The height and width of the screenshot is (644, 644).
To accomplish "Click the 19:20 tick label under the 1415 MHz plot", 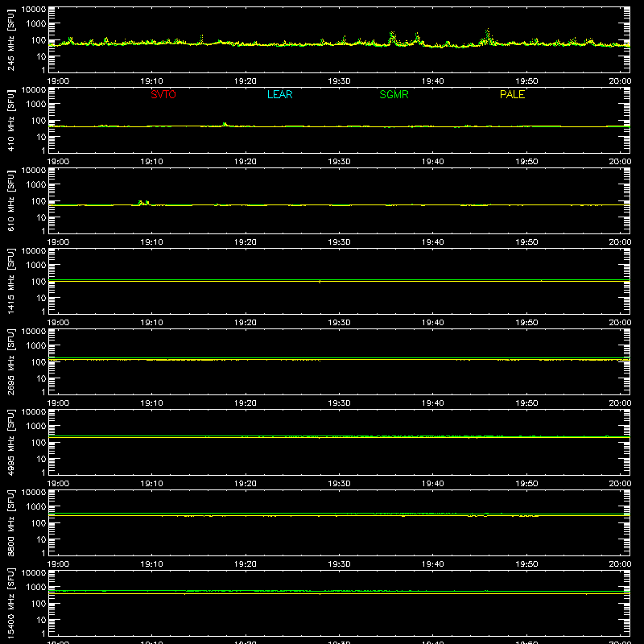I will coord(246,323).
